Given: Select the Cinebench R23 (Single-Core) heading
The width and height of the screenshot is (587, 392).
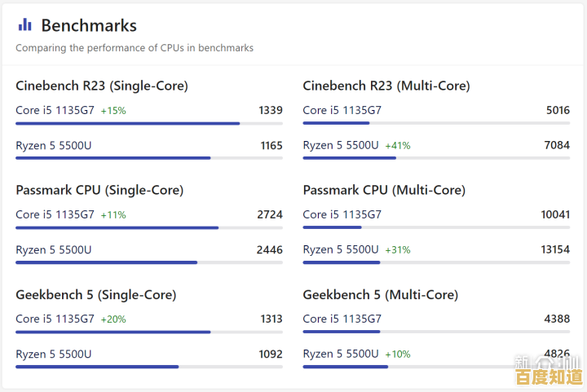Looking at the screenshot, I should coord(102,86).
